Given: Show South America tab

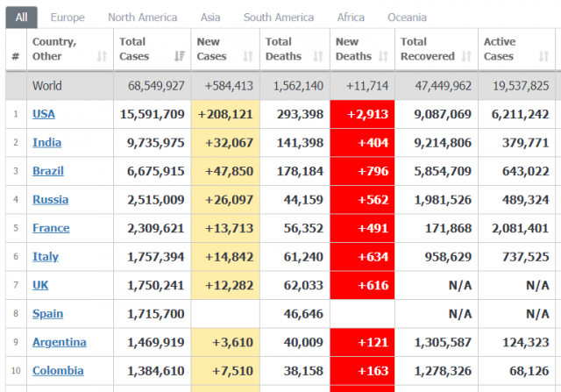Looking at the screenshot, I should pyautogui.click(x=279, y=18).
